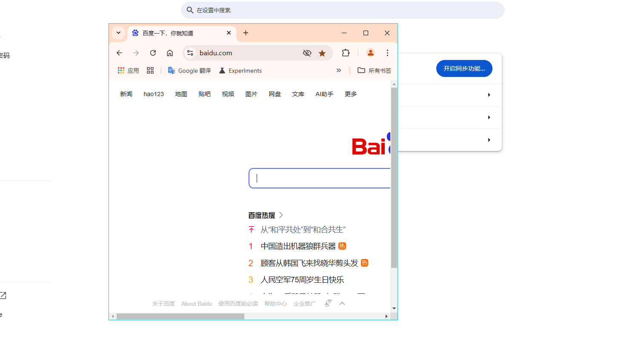Open the tab search dropdown arrow
The image size is (621, 364).
tap(118, 33)
